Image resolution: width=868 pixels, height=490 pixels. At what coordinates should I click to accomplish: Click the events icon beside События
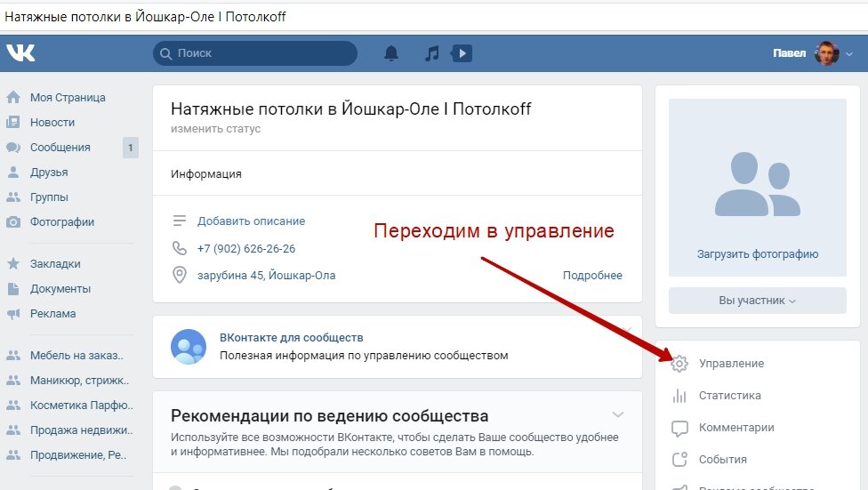click(679, 460)
